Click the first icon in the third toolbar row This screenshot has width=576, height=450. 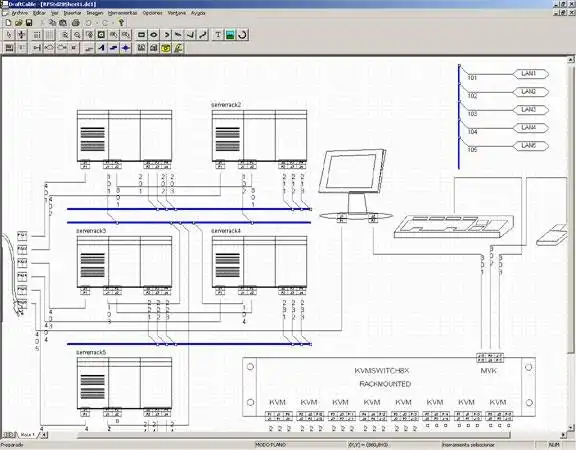tap(9, 48)
